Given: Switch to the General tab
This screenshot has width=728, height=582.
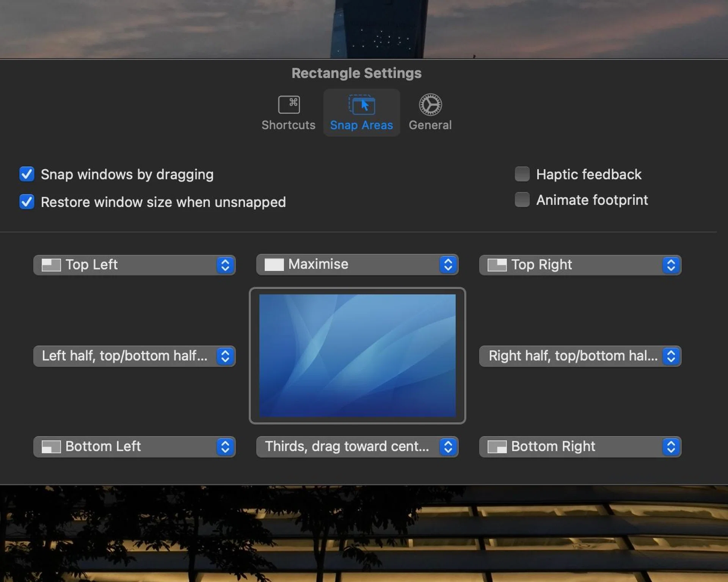Looking at the screenshot, I should point(430,113).
